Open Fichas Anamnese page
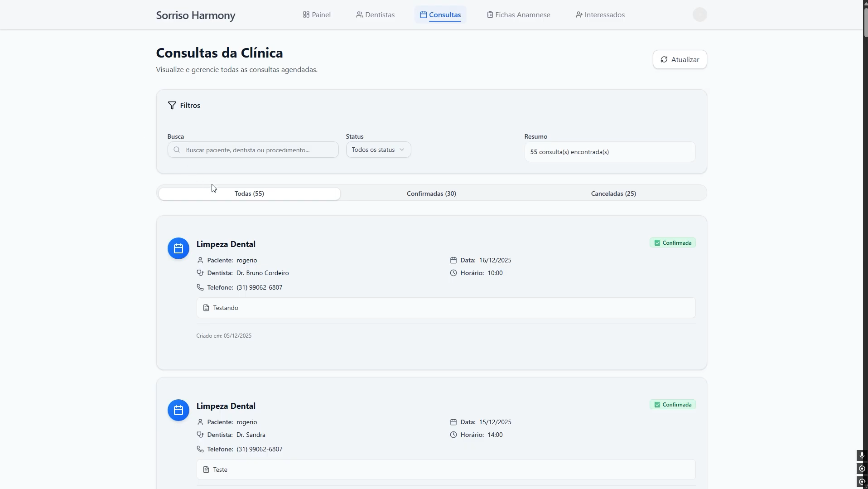Viewport: 868px width, 489px height. point(519,15)
